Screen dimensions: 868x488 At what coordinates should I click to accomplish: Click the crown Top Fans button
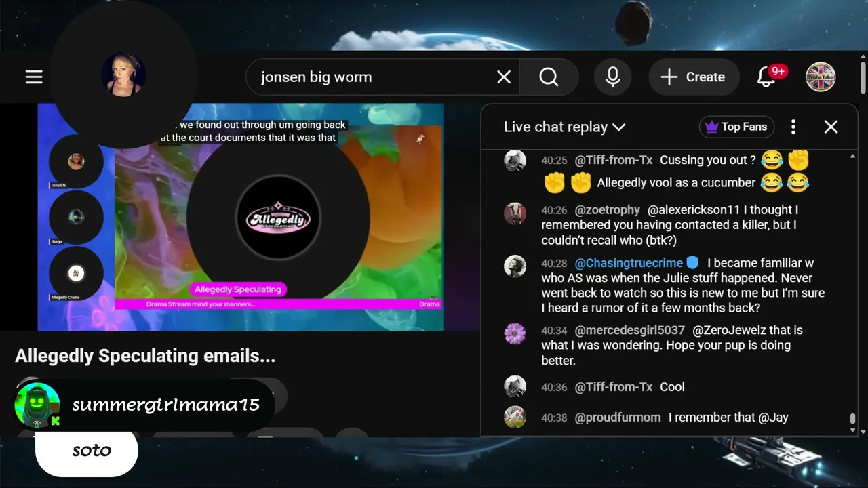pyautogui.click(x=736, y=127)
